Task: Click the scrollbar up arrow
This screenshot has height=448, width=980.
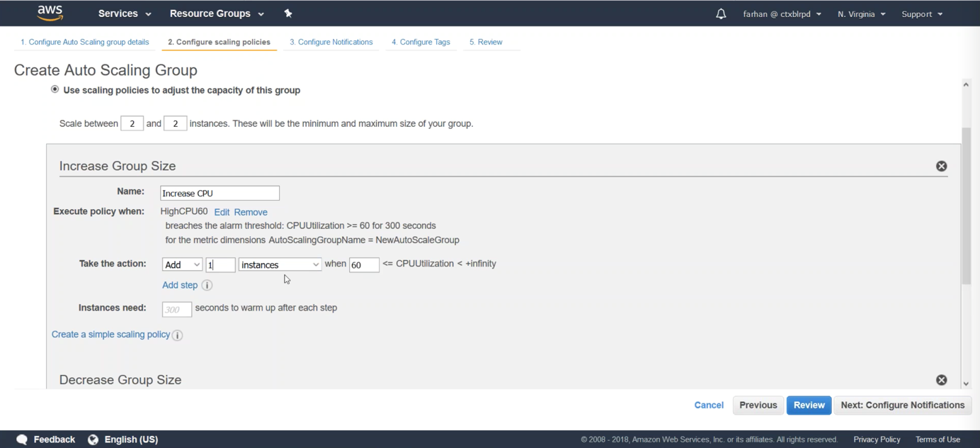Action: pyautogui.click(x=966, y=84)
